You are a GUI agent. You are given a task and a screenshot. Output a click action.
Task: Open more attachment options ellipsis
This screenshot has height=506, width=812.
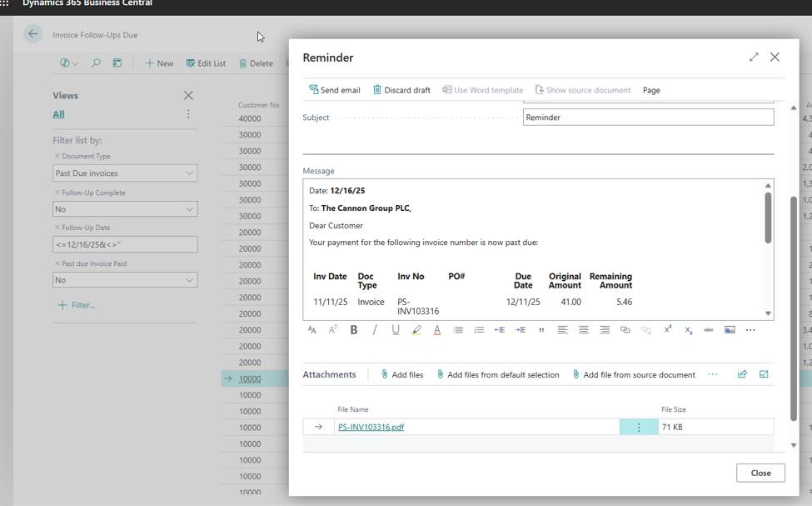tap(713, 374)
